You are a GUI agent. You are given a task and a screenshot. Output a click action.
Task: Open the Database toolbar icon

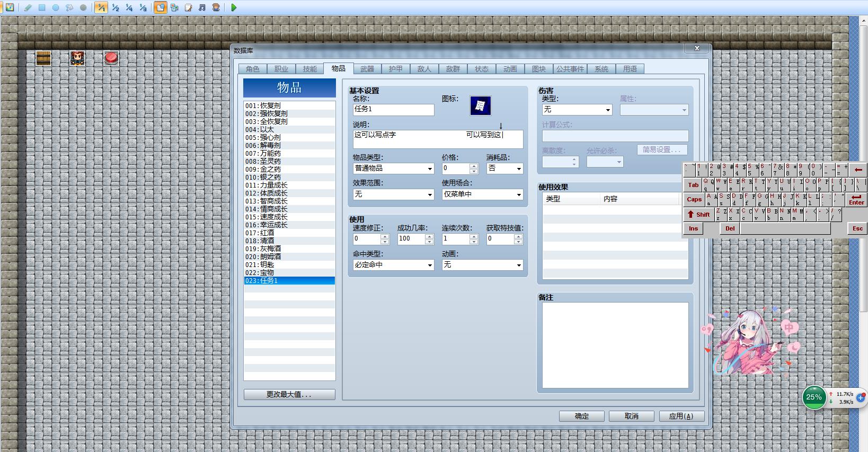160,7
